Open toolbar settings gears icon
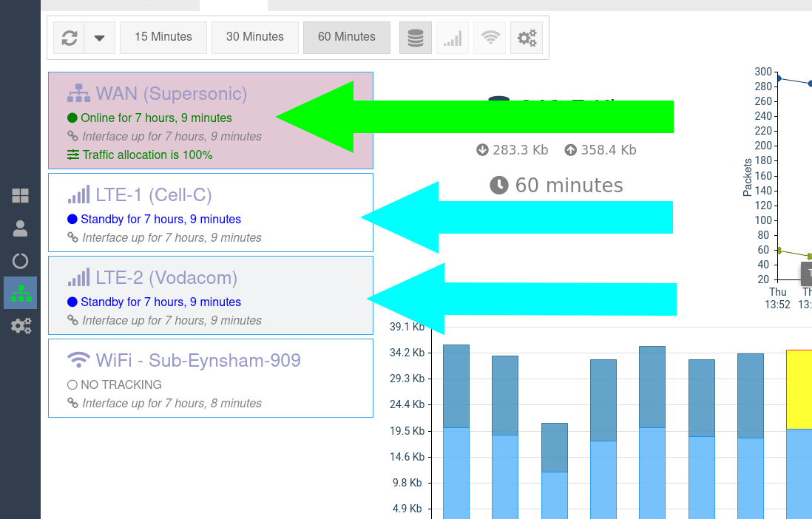 [527, 38]
